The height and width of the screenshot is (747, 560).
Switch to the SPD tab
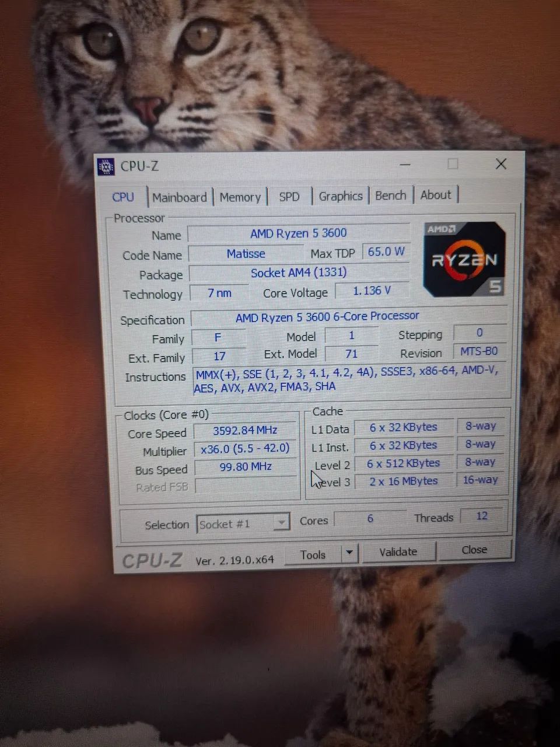289,197
